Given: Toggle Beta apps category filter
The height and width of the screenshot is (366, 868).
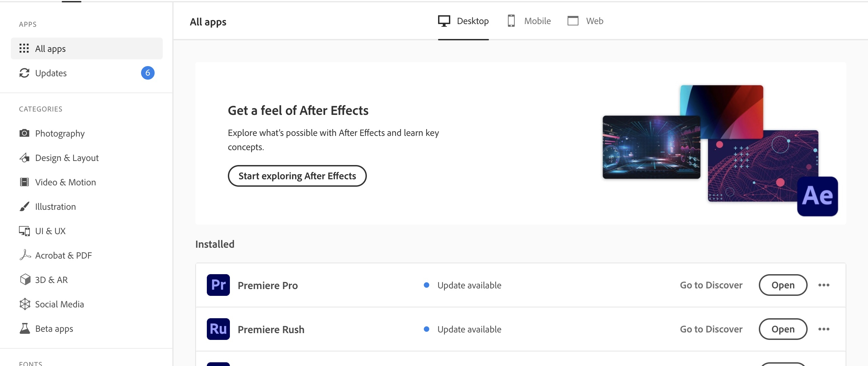Looking at the screenshot, I should tap(54, 328).
